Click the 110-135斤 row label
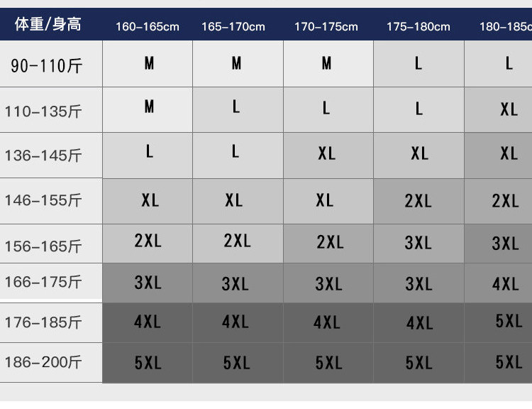 (x=43, y=111)
